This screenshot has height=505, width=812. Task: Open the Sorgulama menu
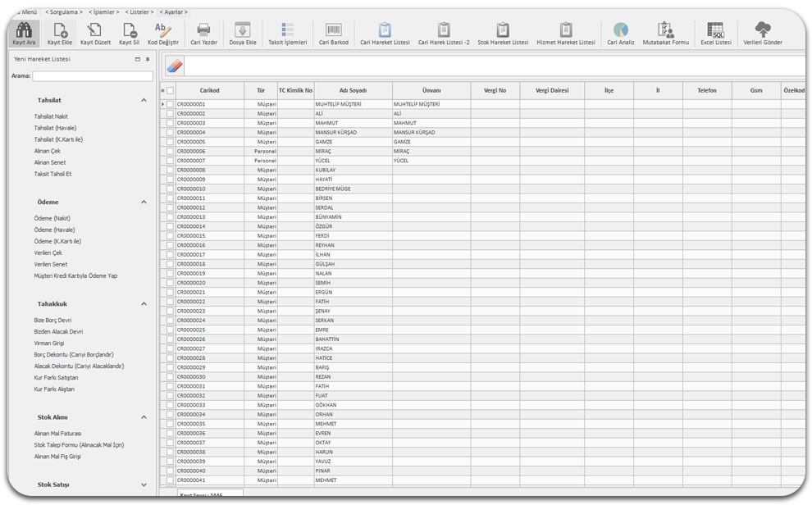pyautogui.click(x=63, y=12)
